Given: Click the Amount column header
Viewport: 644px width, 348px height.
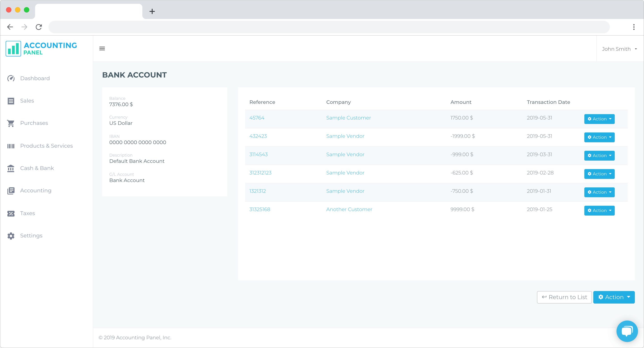Looking at the screenshot, I should click(461, 102).
